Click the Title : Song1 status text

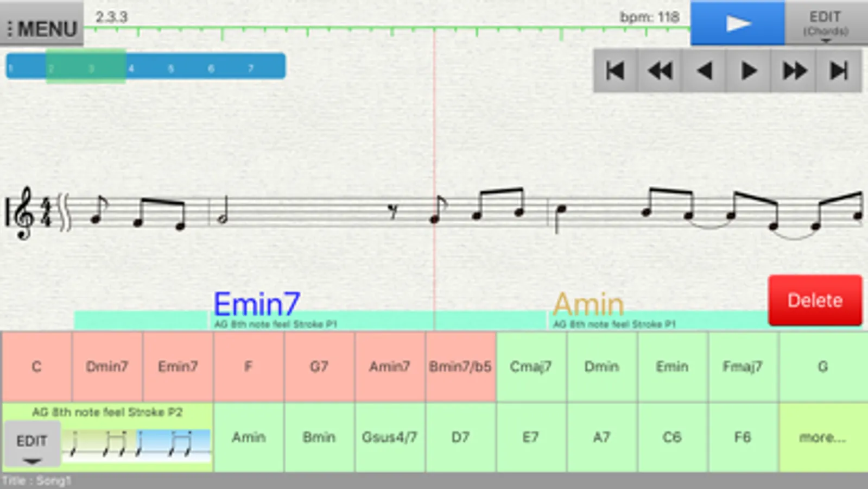(36, 481)
